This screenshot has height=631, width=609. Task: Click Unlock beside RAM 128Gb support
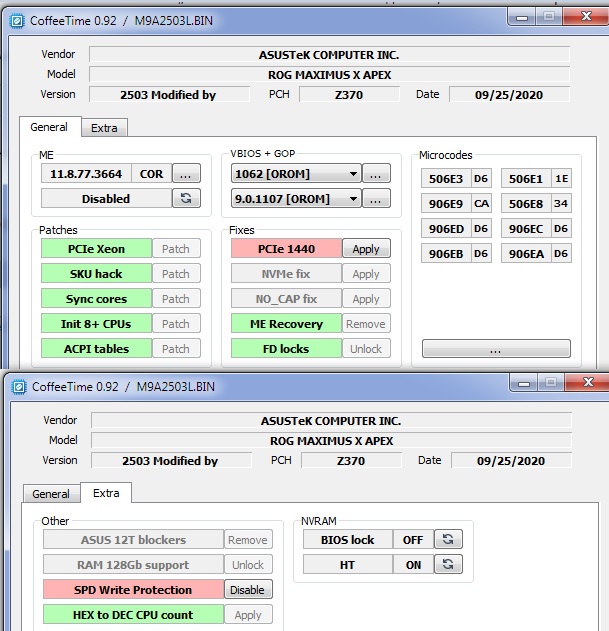coord(248,564)
